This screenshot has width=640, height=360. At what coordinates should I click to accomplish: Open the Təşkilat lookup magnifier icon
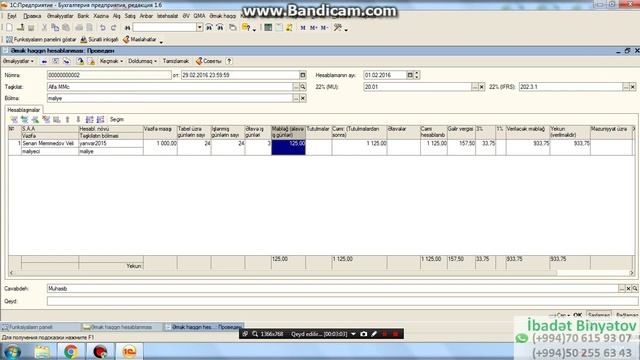[303, 87]
